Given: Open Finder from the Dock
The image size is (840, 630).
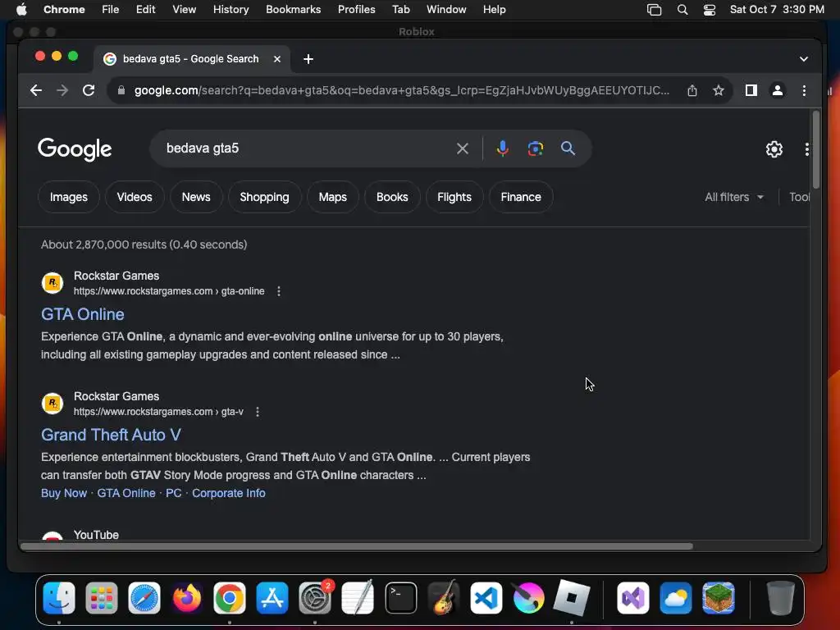Looking at the screenshot, I should point(59,598).
